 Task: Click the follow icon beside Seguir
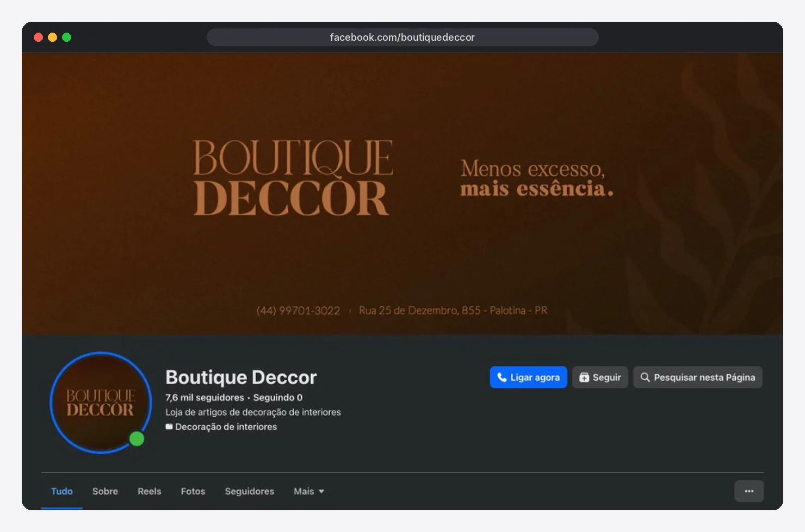click(584, 378)
